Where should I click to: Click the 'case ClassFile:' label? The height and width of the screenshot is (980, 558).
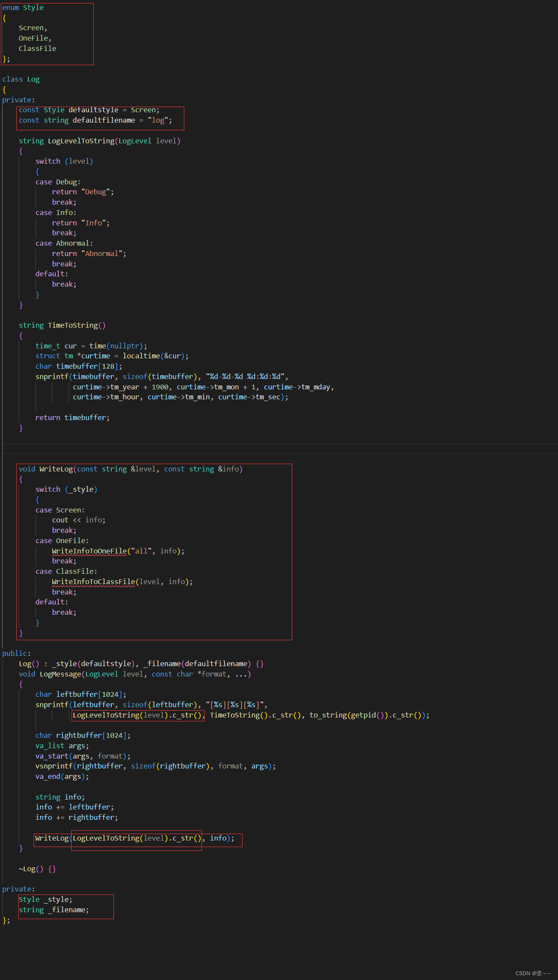[x=66, y=572]
